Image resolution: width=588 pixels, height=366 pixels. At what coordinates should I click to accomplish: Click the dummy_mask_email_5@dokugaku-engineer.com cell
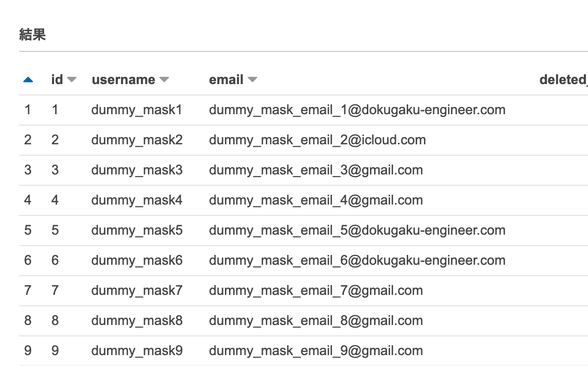tap(357, 231)
